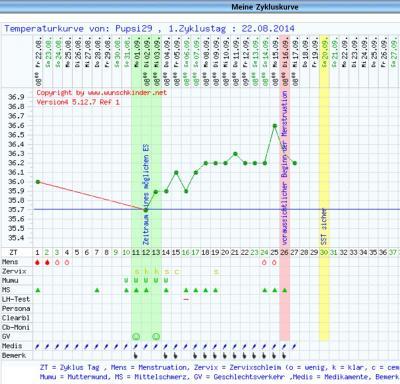Screen dimensions: 400x384
Task: Select the light menstruation circle on cycle day 4
Action: pyautogui.click(x=67, y=263)
